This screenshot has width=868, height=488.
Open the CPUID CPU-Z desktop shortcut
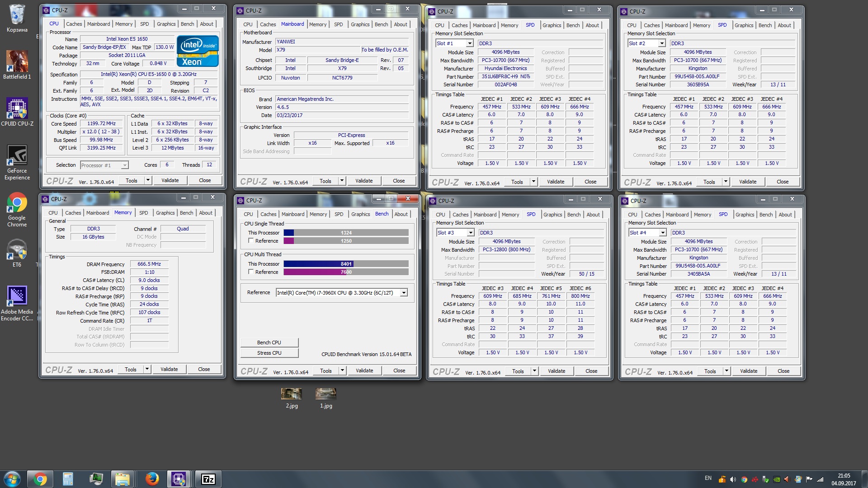tap(17, 109)
